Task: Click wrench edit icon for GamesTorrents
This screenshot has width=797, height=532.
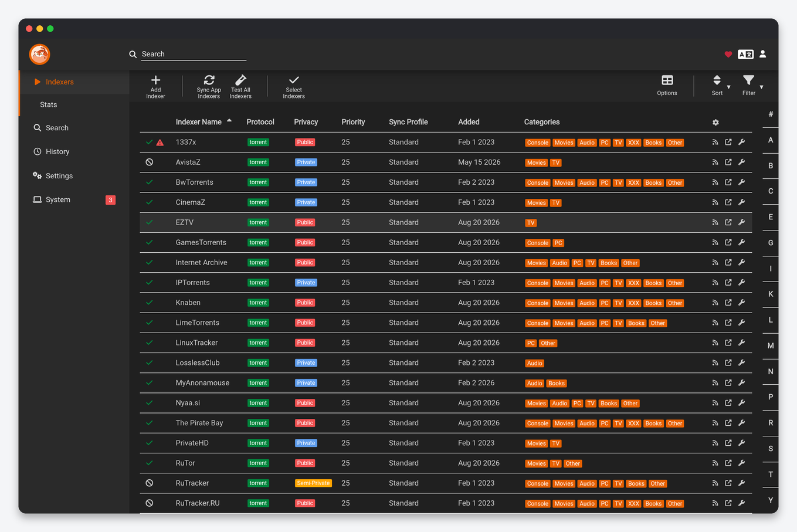Action: click(x=742, y=242)
